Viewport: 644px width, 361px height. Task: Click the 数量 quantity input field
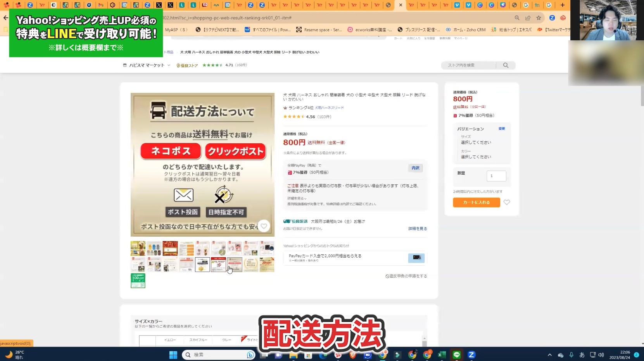[x=496, y=176]
